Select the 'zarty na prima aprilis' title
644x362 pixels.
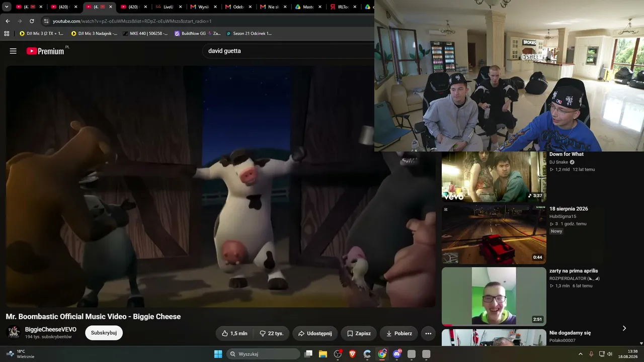[574, 270]
